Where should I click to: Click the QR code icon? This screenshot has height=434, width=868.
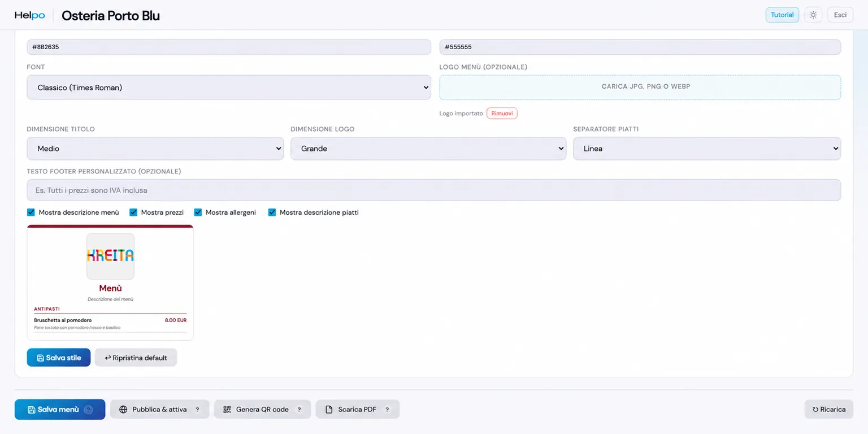click(x=227, y=410)
